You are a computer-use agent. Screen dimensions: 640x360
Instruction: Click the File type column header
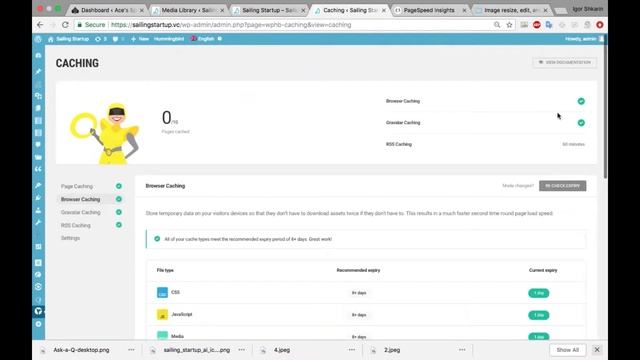click(x=165, y=270)
